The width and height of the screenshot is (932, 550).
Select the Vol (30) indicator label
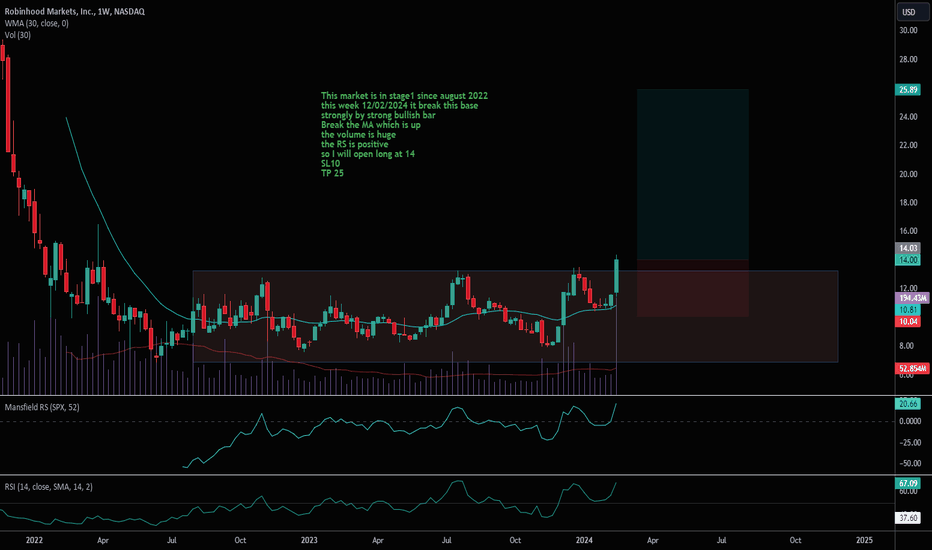click(18, 35)
